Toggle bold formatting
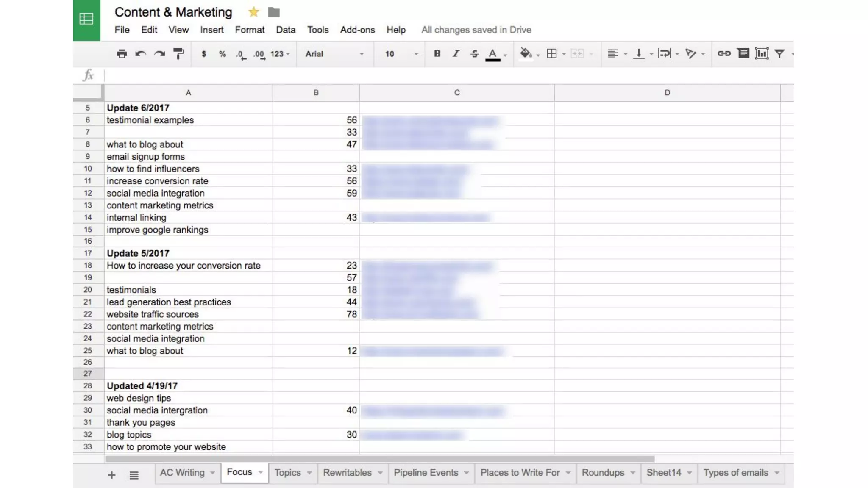 tap(437, 53)
